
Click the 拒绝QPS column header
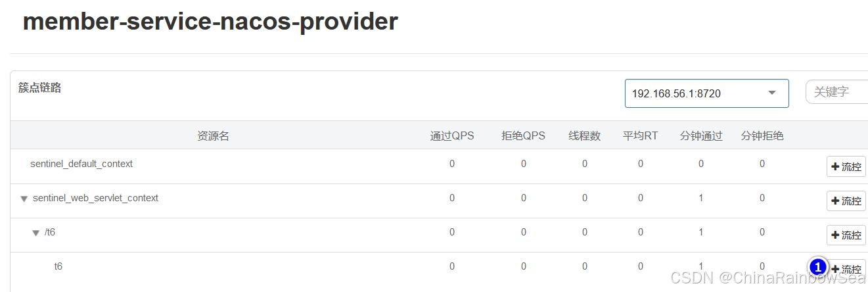coord(523,136)
